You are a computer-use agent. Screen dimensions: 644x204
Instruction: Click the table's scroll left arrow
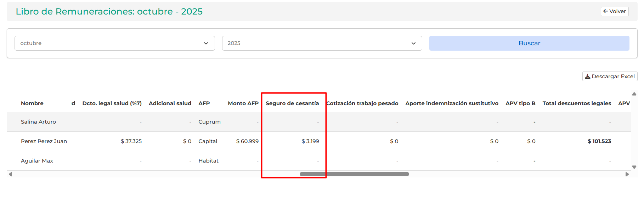(x=11, y=174)
